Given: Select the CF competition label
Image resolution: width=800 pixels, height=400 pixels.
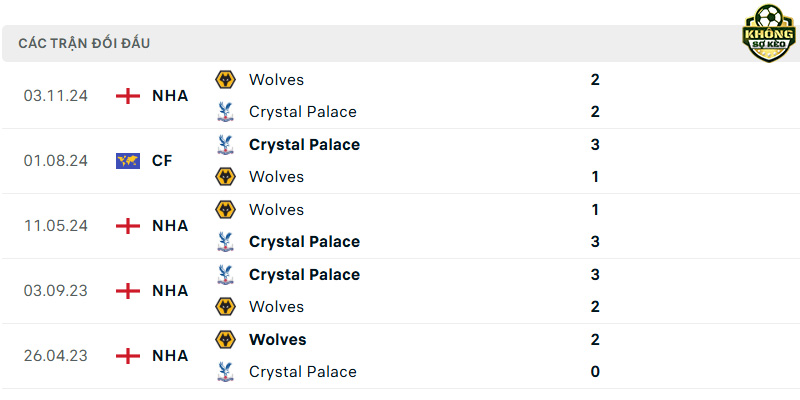Looking at the screenshot, I should (162, 161).
